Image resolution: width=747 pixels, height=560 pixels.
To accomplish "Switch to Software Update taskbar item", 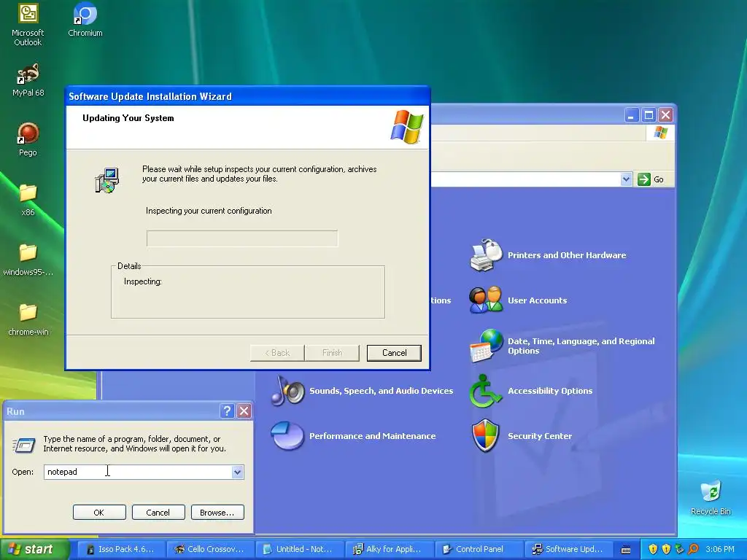I will 568,549.
